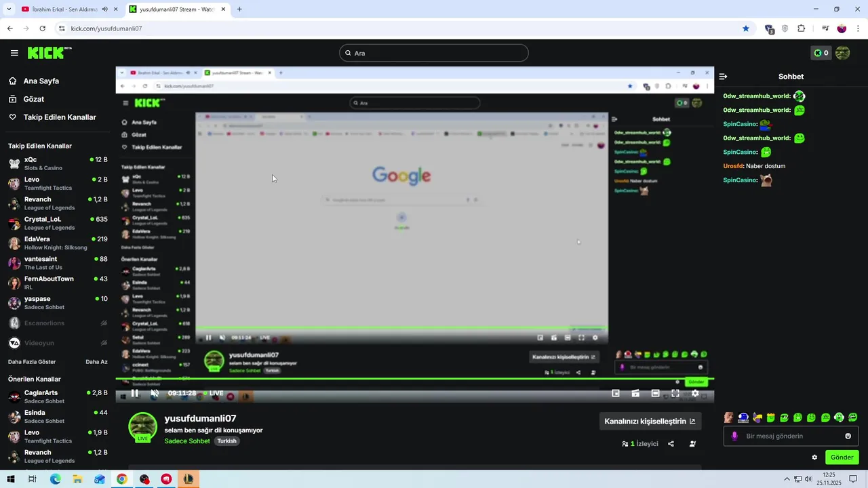The width and height of the screenshot is (868, 488).
Task: Open yaspase channel in followed list
Action: click(58, 302)
